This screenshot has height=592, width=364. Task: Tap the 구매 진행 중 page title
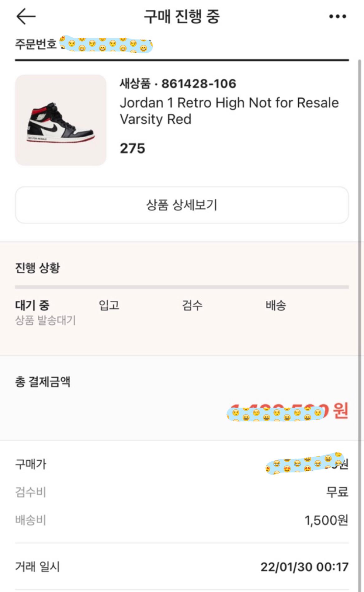pos(182,16)
